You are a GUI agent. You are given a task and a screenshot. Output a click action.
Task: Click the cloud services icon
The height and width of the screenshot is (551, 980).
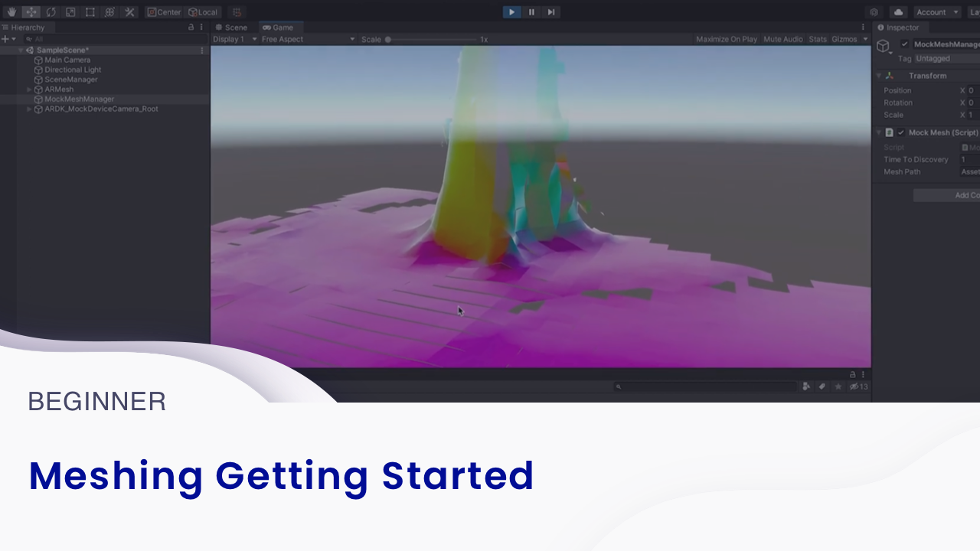(x=899, y=12)
